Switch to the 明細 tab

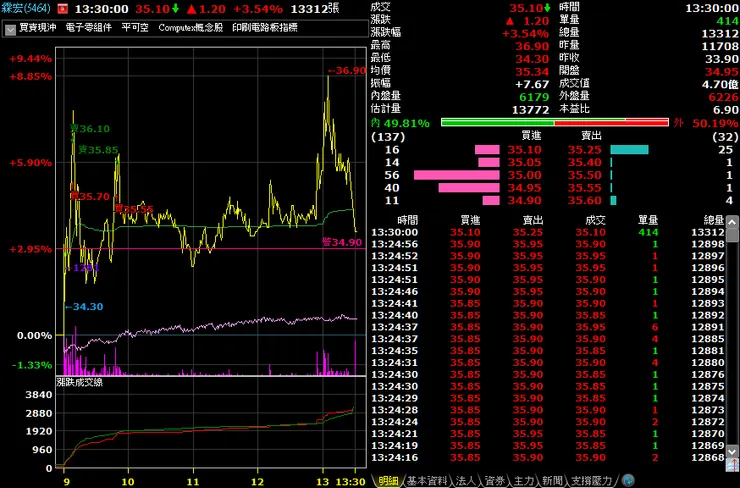point(388,481)
